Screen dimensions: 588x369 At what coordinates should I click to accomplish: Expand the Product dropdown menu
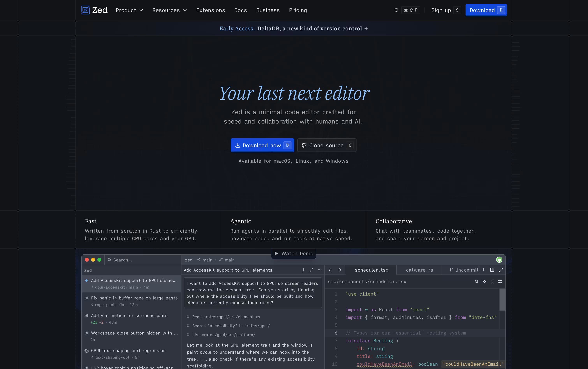[129, 10]
